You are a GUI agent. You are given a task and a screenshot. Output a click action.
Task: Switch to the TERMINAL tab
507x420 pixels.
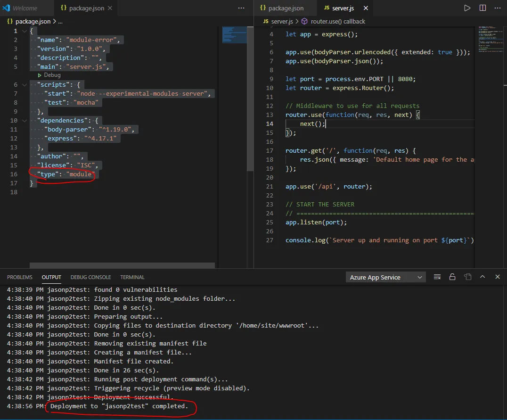132,277
